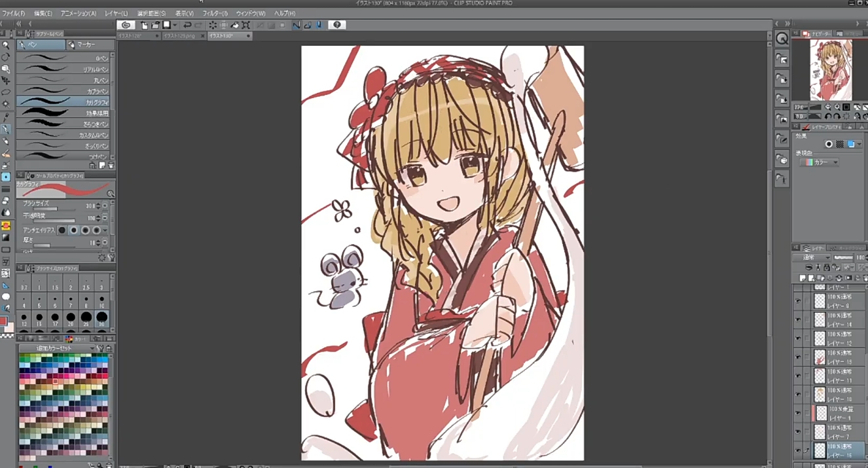Select the カブラペン sub tool
The height and width of the screenshot is (468, 868).
(x=63, y=91)
